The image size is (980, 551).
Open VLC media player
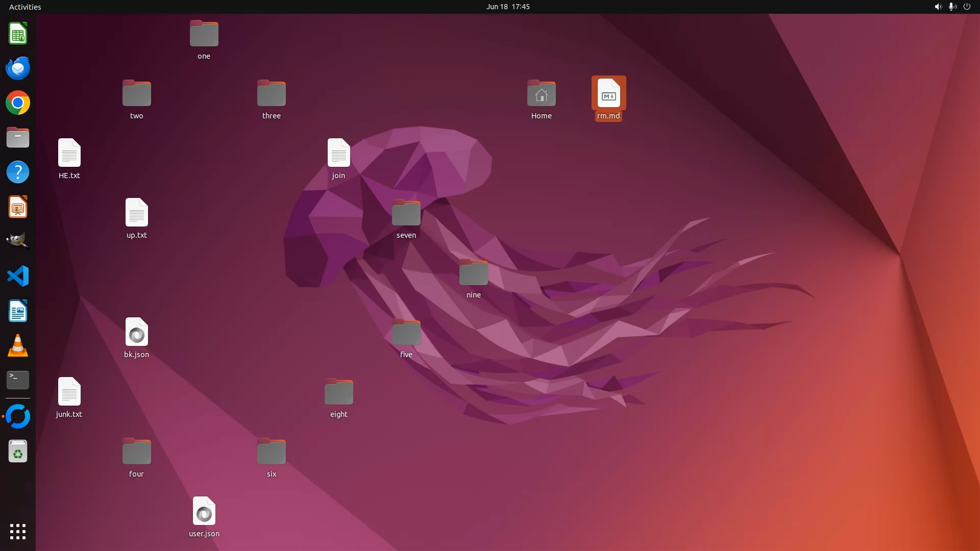click(x=18, y=346)
